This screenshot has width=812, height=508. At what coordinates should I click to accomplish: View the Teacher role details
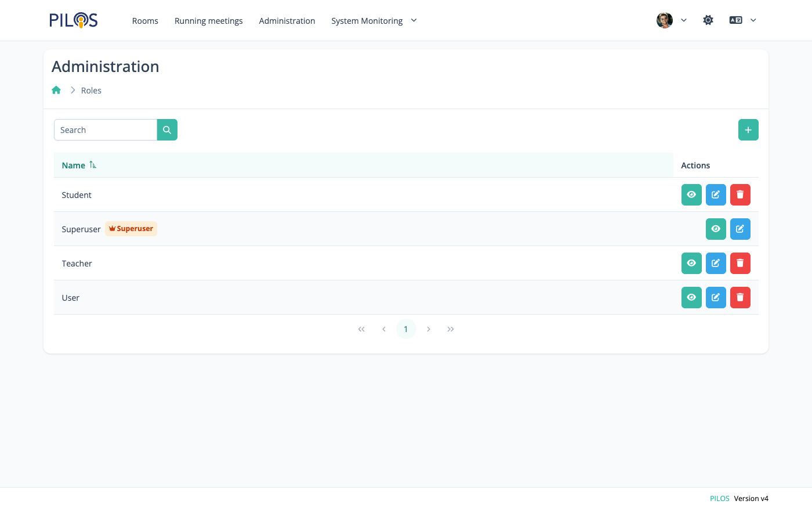691,264
